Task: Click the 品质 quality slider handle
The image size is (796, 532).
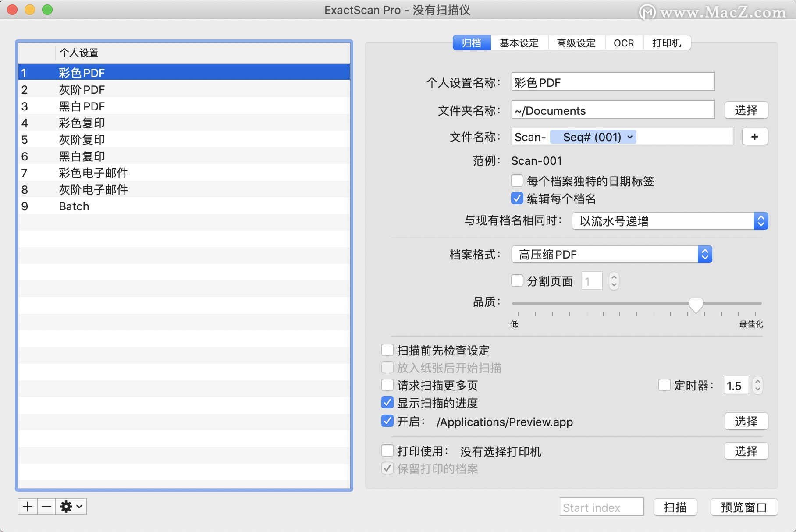Action: [x=696, y=305]
